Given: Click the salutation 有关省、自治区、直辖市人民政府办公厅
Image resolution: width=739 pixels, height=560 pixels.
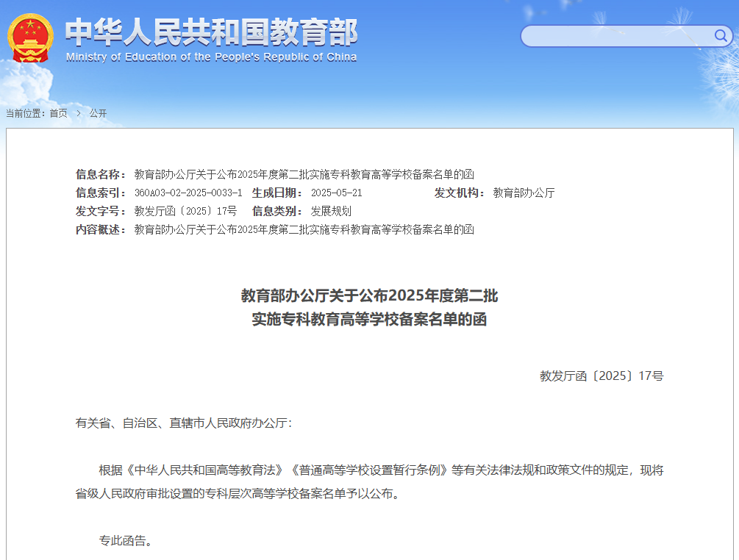Looking at the screenshot, I should click(x=184, y=423).
